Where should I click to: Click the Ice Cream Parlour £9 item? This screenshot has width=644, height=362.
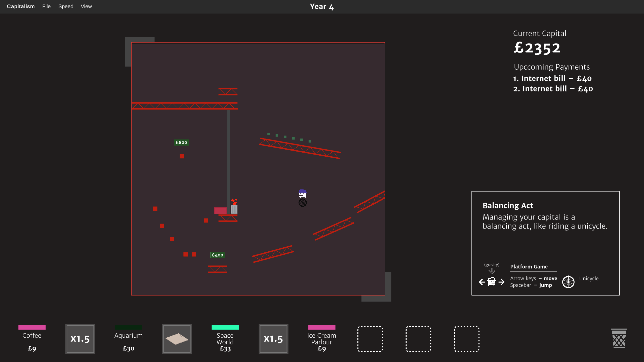(x=322, y=339)
